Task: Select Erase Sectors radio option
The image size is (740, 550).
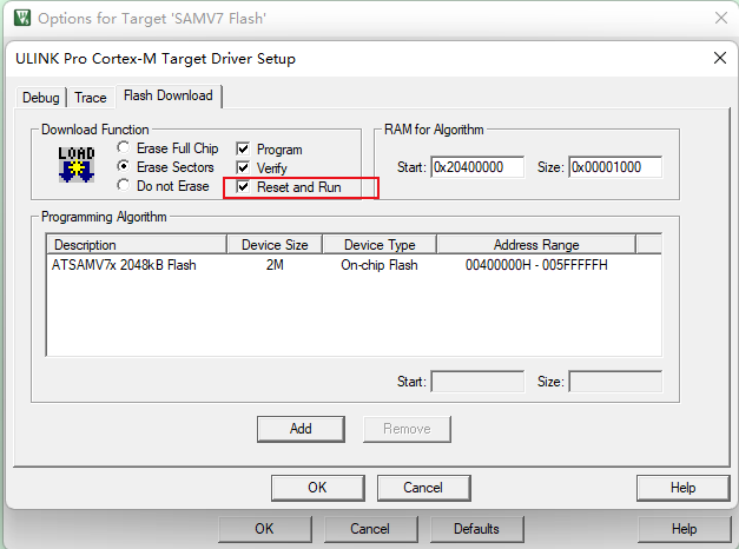Action: pyautogui.click(x=124, y=167)
